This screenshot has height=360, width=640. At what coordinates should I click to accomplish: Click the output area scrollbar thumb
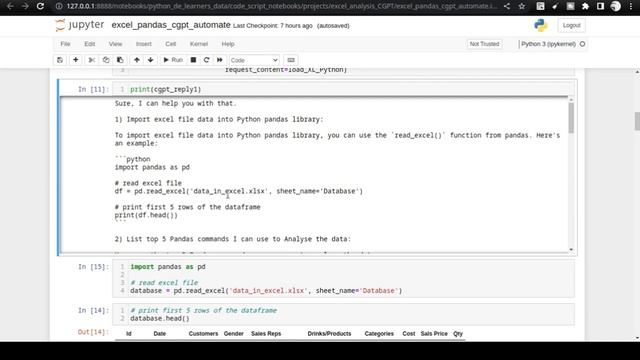click(571, 118)
